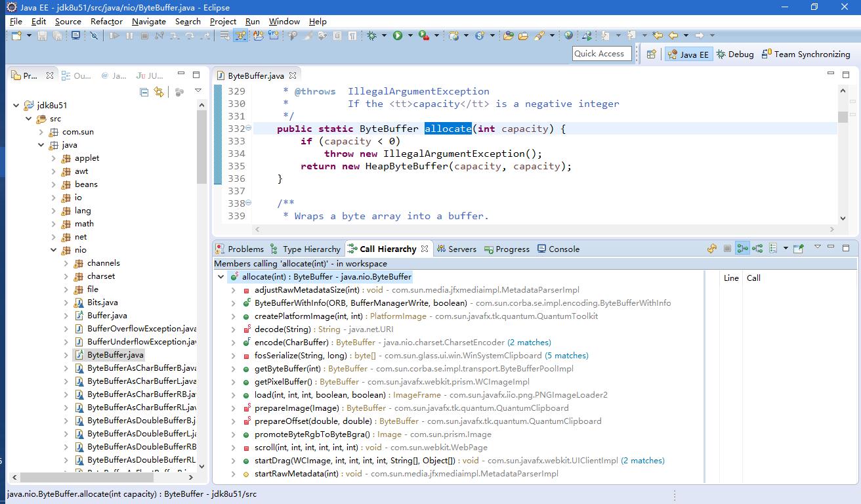Open the Source menu
The width and height of the screenshot is (861, 504).
pos(68,21)
